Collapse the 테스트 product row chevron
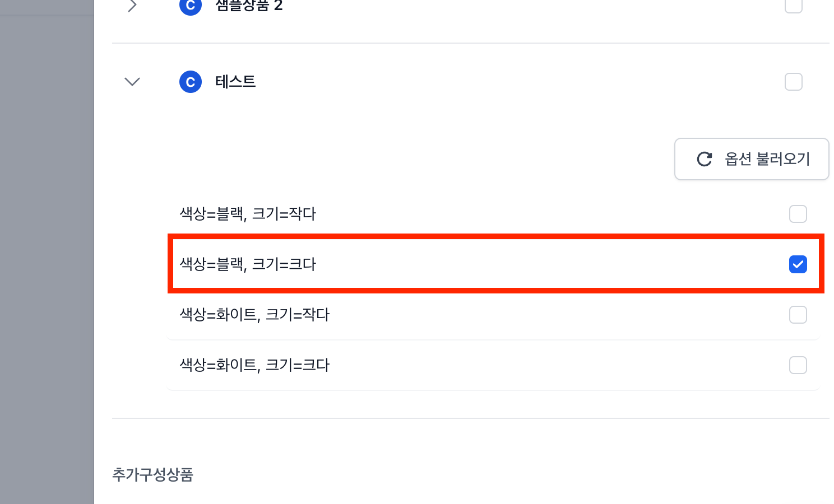Viewport: 834px width, 504px height. point(132,82)
